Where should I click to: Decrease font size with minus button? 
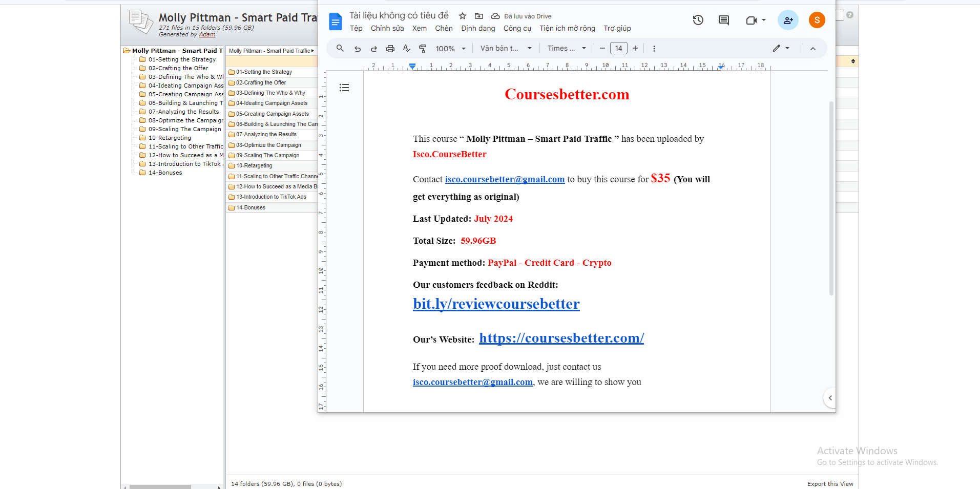click(x=602, y=48)
